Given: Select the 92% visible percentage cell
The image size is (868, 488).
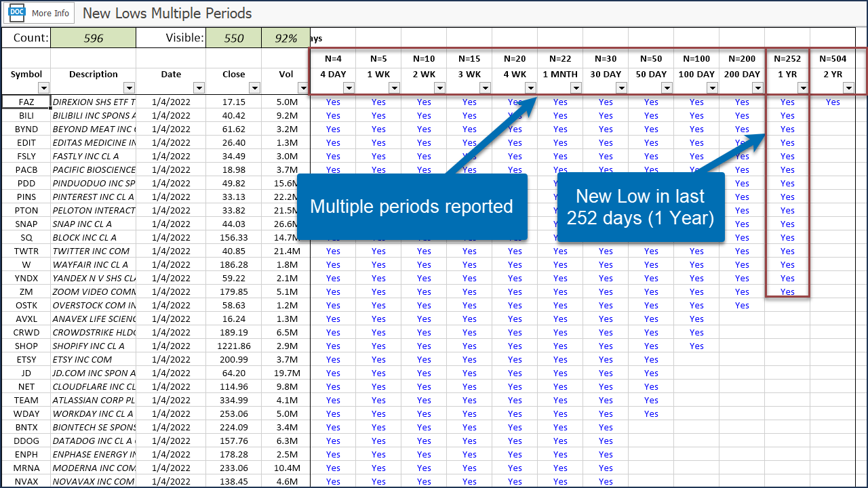Looking at the screenshot, I should [x=286, y=38].
